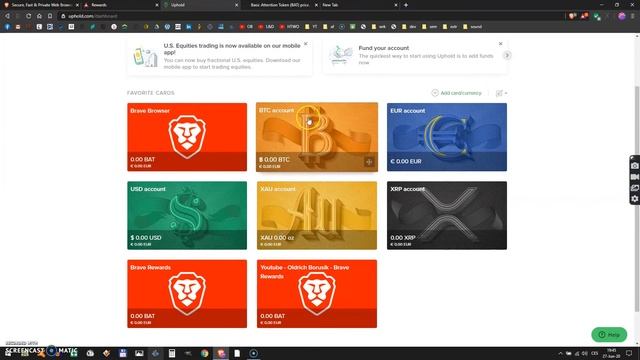Dismiss the U.S. Equities trading banner
Image resolution: width=640 pixels, height=360 pixels.
(305, 44)
